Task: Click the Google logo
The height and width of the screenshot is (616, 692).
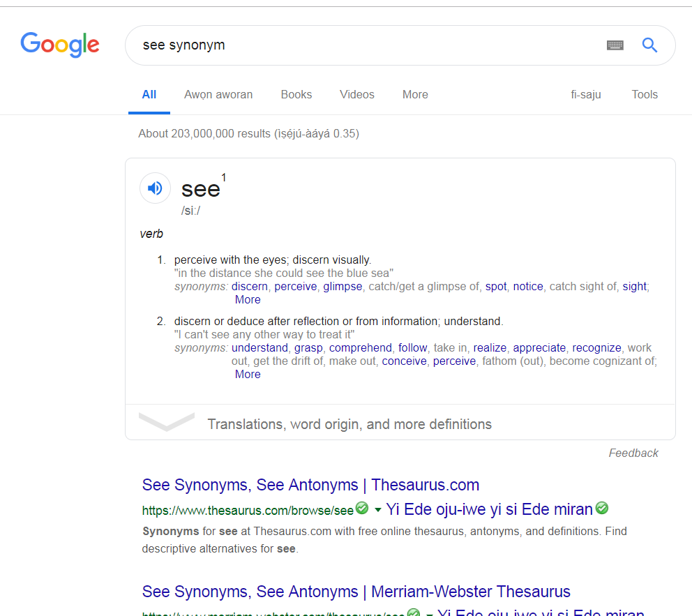Action: pos(60,45)
